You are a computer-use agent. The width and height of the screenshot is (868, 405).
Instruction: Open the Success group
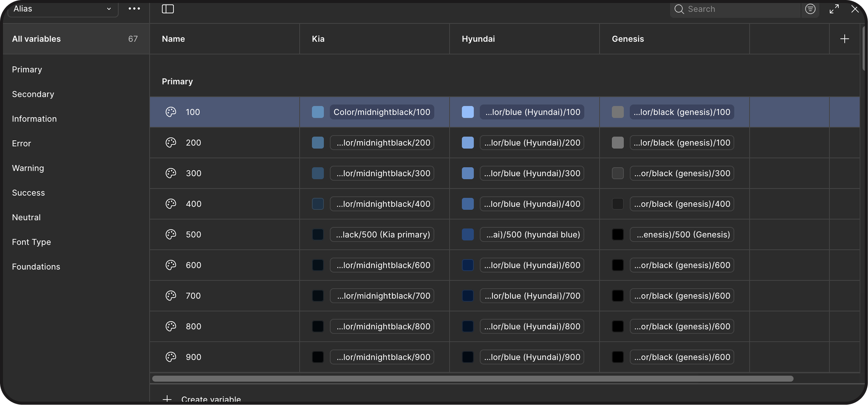[x=28, y=193]
